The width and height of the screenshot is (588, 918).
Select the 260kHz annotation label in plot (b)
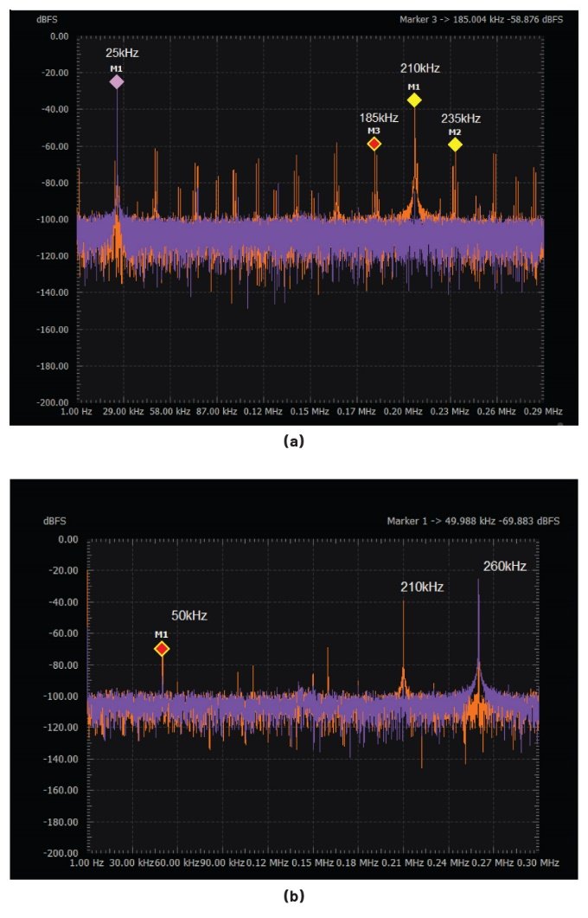[504, 566]
